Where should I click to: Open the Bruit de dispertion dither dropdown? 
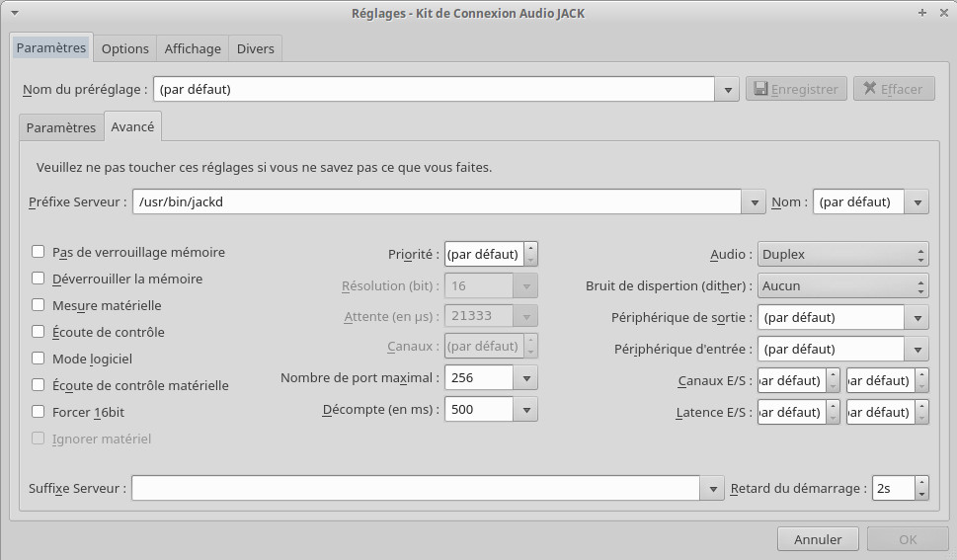click(842, 285)
